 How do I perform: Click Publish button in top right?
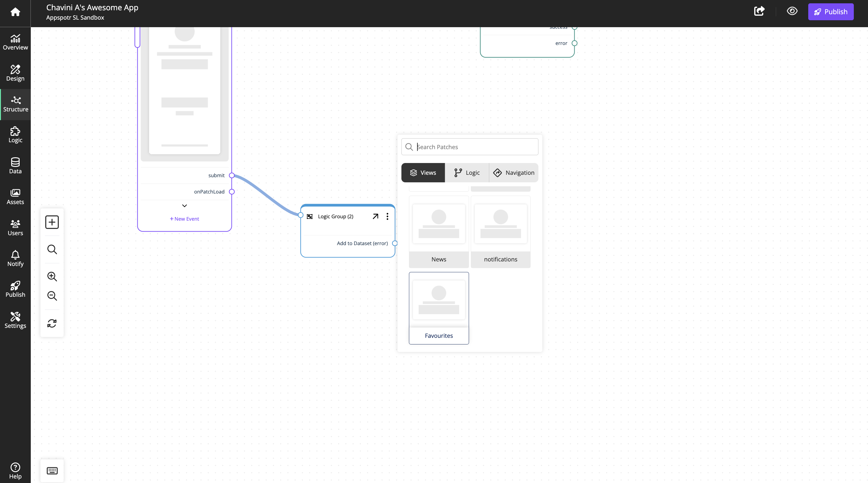[x=831, y=11]
